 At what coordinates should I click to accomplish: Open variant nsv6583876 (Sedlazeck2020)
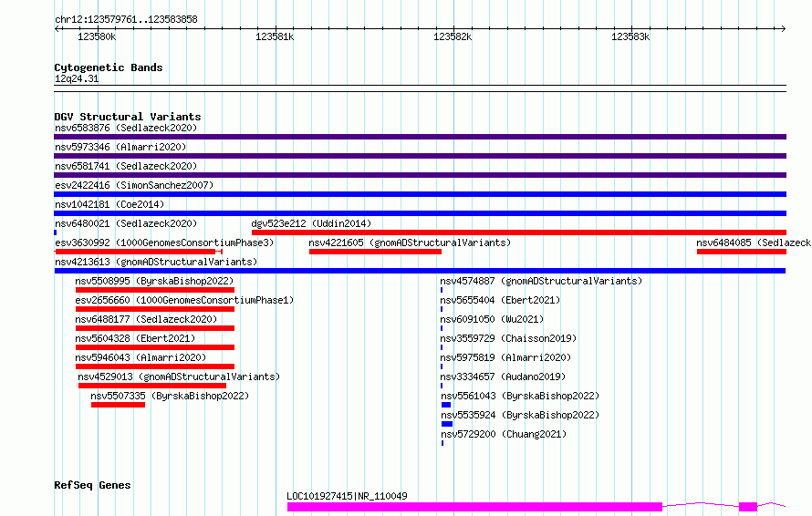(126, 128)
